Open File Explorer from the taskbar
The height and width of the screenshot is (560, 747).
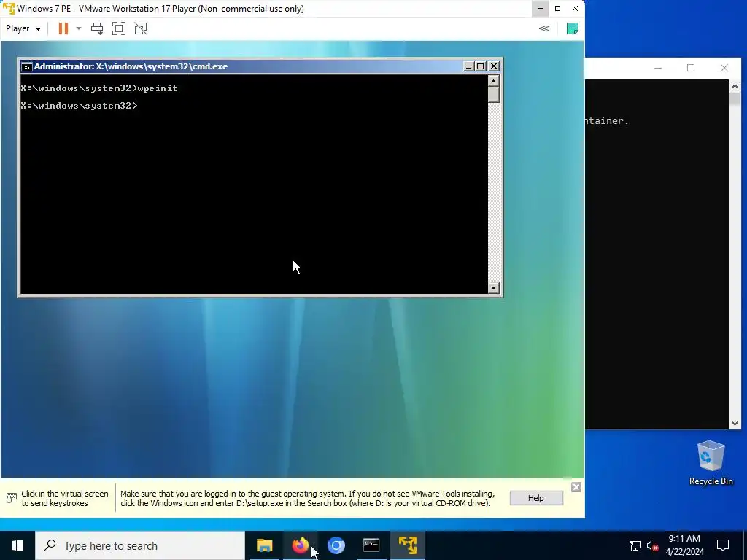(264, 545)
